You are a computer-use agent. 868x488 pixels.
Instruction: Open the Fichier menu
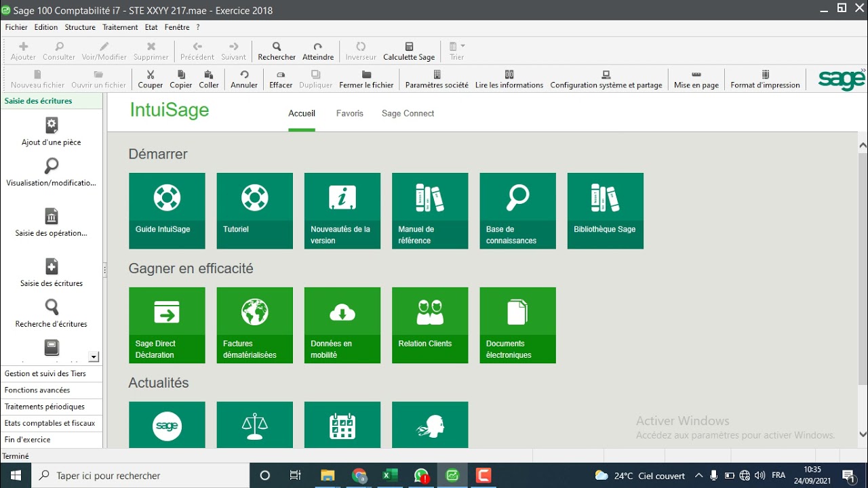click(x=16, y=28)
